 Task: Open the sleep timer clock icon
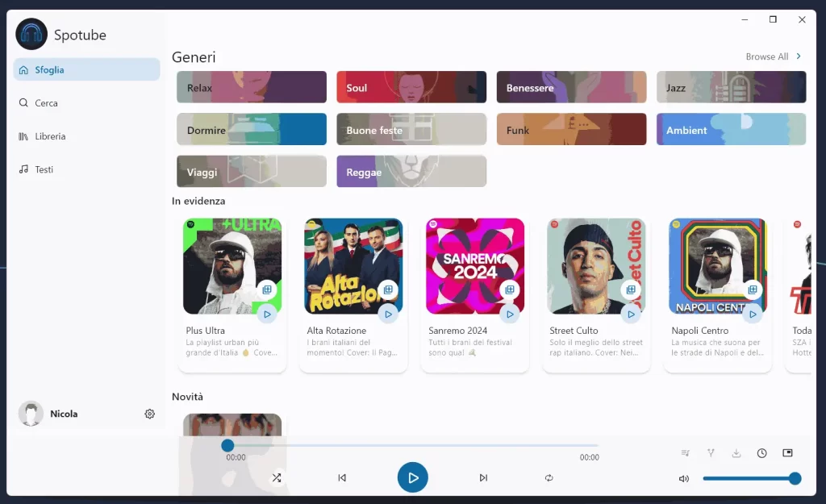pyautogui.click(x=761, y=453)
